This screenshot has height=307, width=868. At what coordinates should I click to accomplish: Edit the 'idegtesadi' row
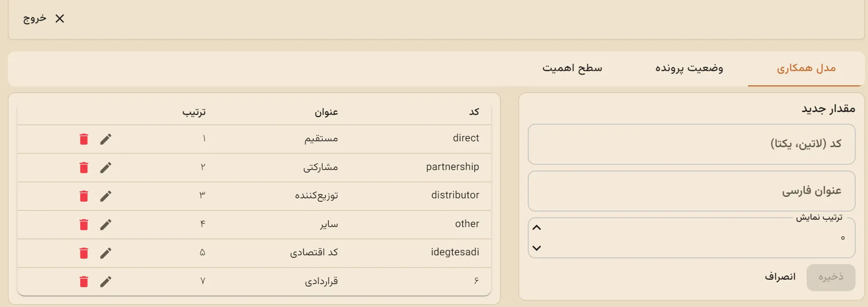click(x=106, y=253)
